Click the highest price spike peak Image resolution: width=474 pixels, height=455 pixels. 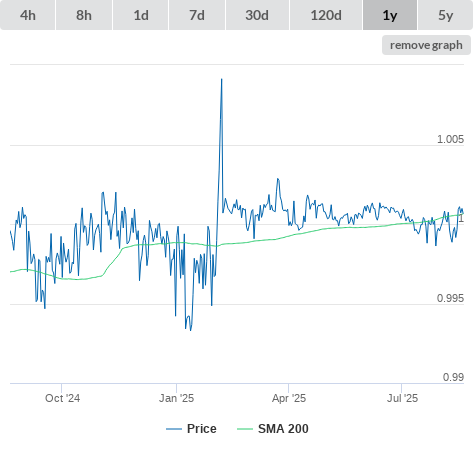[x=222, y=80]
